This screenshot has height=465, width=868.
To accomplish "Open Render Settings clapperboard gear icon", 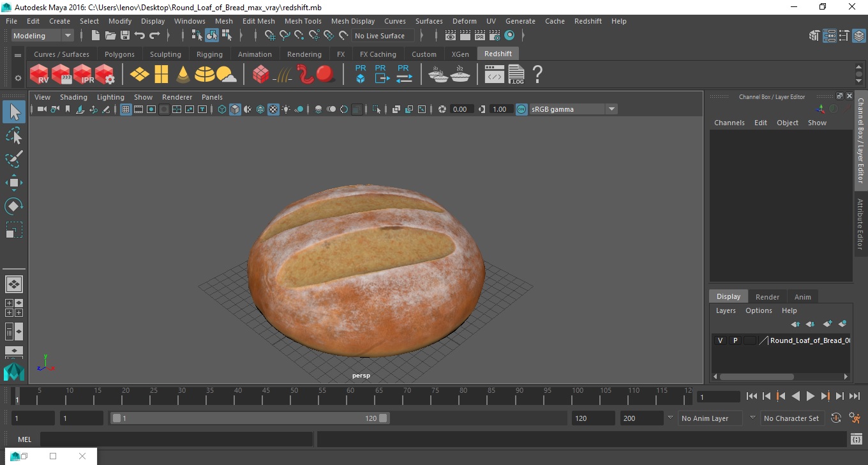I will (x=495, y=36).
